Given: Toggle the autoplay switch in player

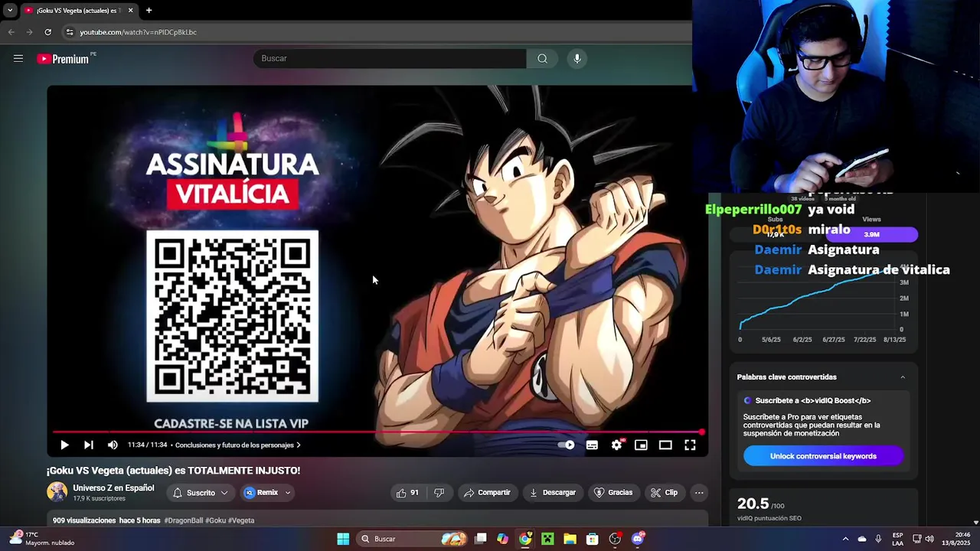Looking at the screenshot, I should (567, 445).
